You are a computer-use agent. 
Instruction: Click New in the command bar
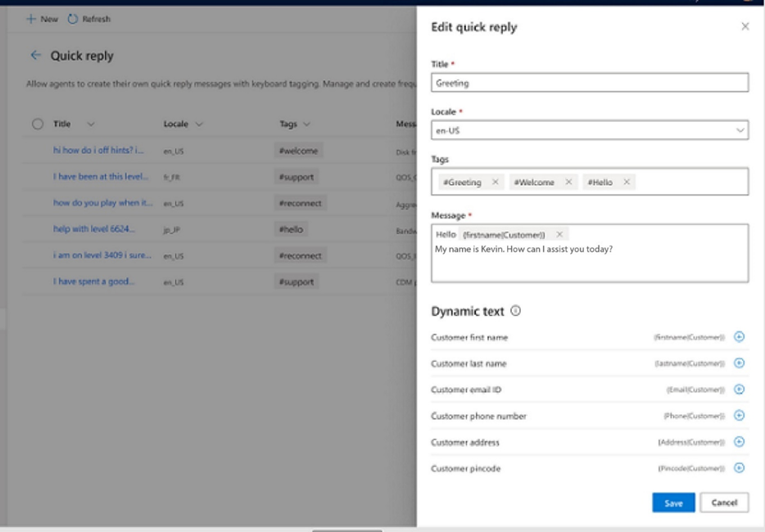[43, 19]
